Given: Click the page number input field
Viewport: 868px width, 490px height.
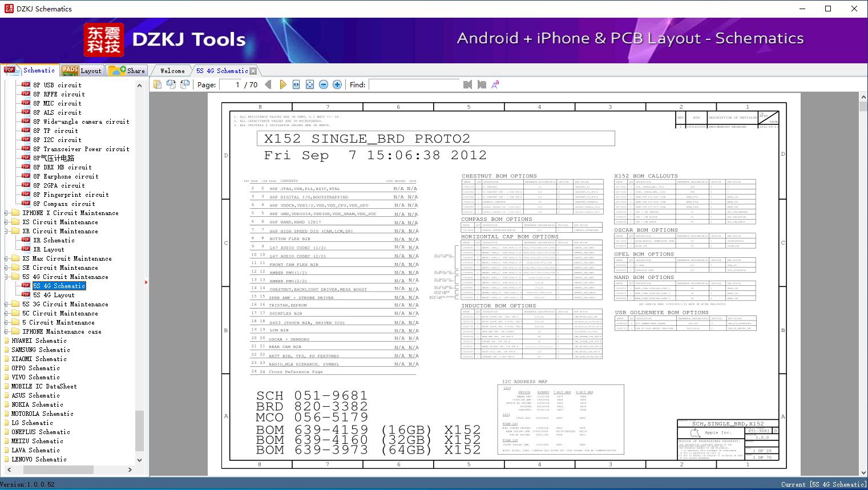Looking at the screenshot, I should click(230, 84).
